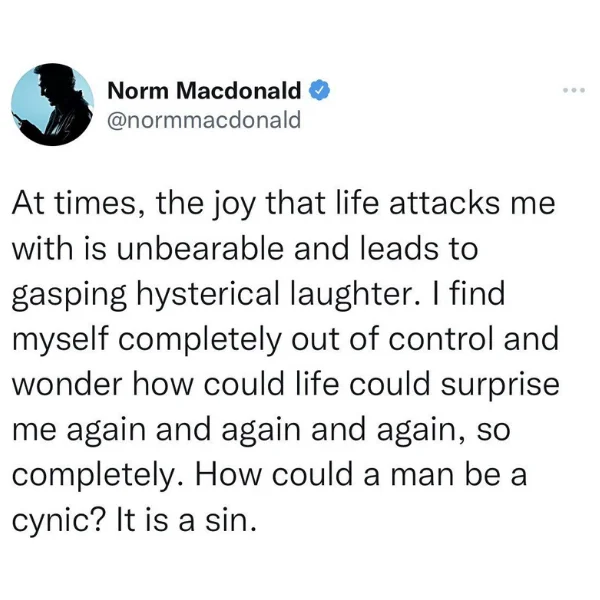Click the word "unbearable" in the tweet
The image size is (600, 600).
(201, 249)
